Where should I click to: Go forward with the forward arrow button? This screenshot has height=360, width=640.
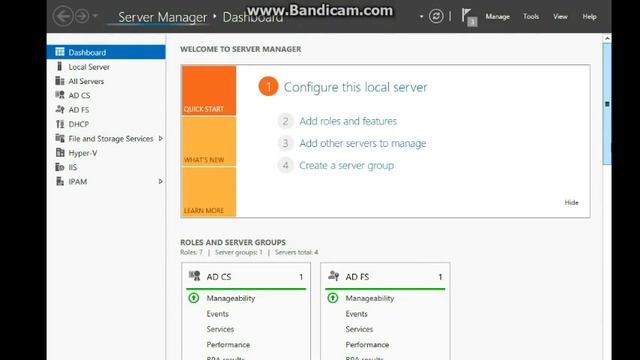pos(82,16)
